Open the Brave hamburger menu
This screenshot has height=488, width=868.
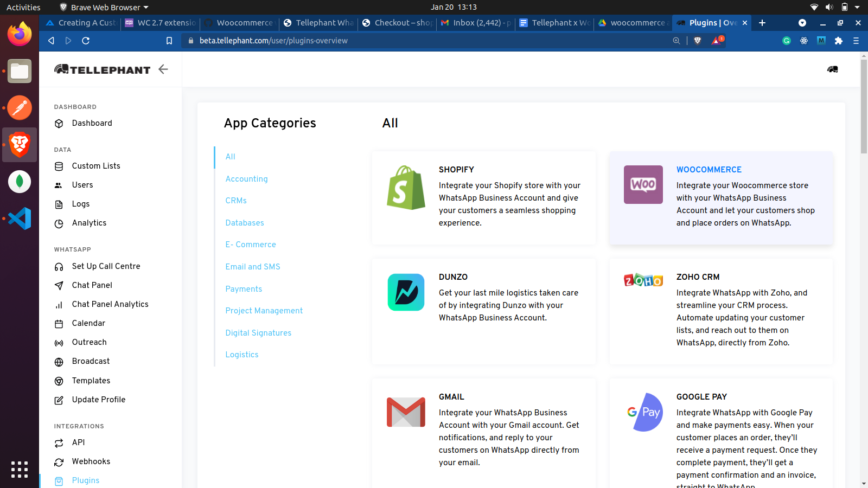[856, 41]
